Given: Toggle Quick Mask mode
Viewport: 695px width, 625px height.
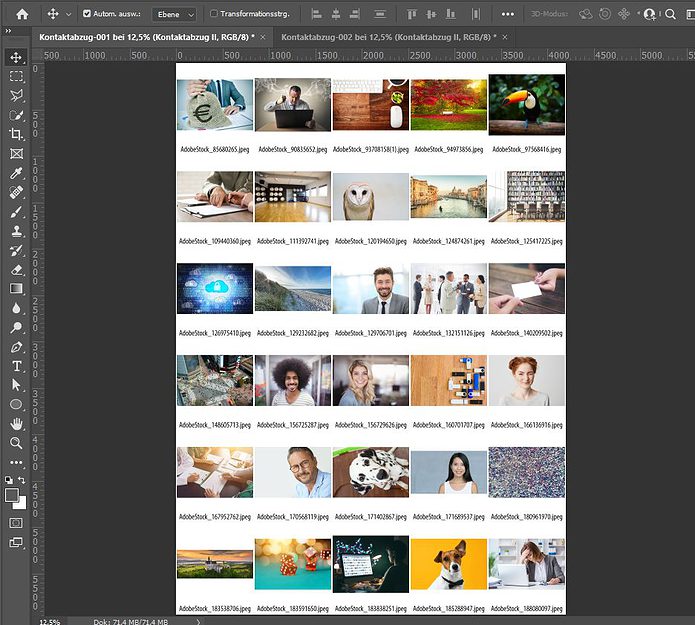Looking at the screenshot, I should coord(16,522).
